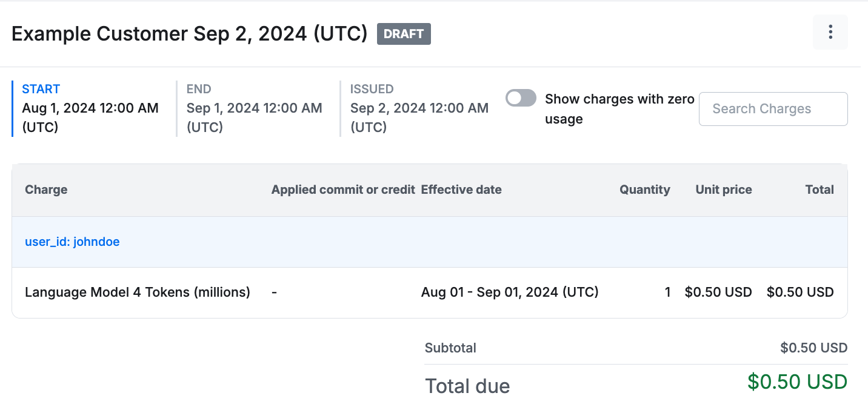The image size is (868, 413).
Task: Click the Applied commit or credit header
Action: pyautogui.click(x=343, y=190)
